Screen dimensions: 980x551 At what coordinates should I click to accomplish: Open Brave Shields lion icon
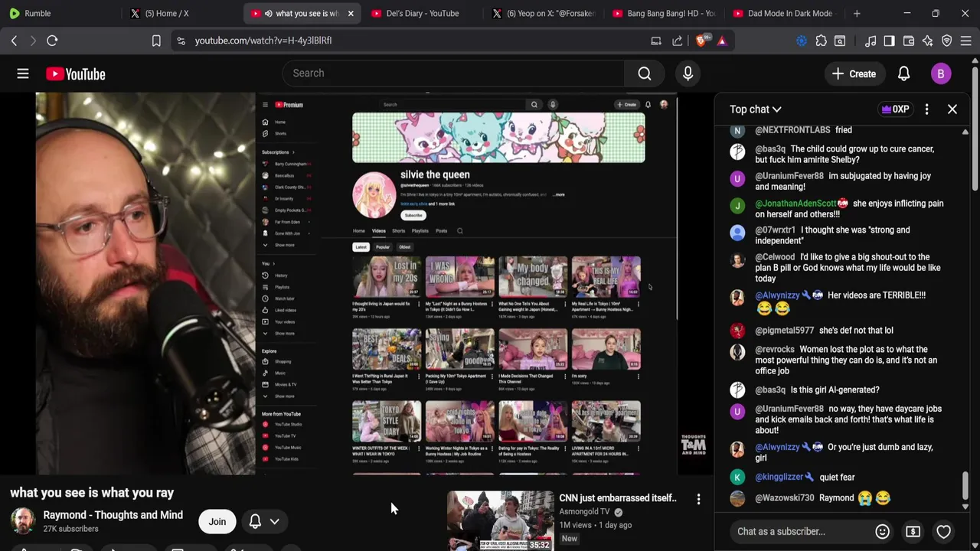tap(702, 41)
